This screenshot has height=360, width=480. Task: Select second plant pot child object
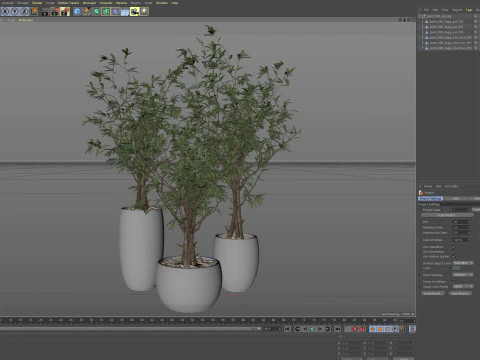[x=446, y=27]
